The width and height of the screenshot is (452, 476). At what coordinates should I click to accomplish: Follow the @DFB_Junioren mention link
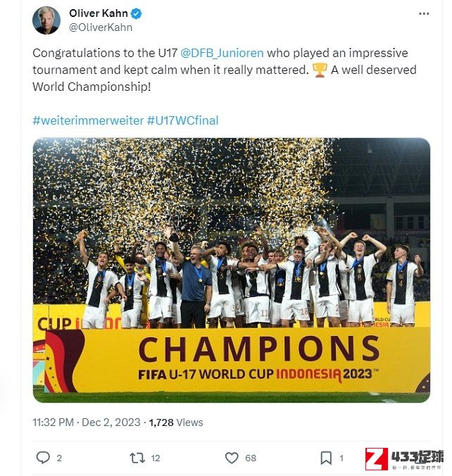point(222,53)
